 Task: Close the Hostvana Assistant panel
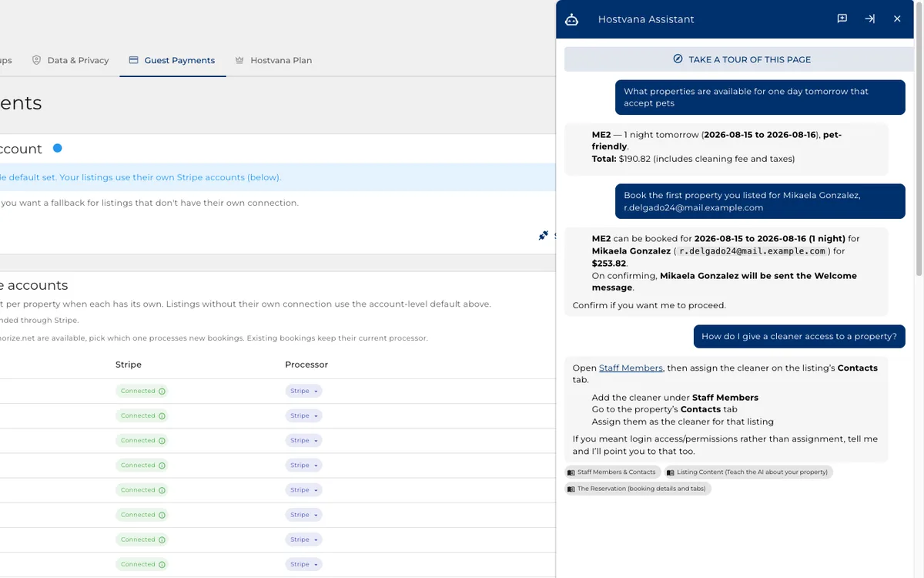coord(897,18)
